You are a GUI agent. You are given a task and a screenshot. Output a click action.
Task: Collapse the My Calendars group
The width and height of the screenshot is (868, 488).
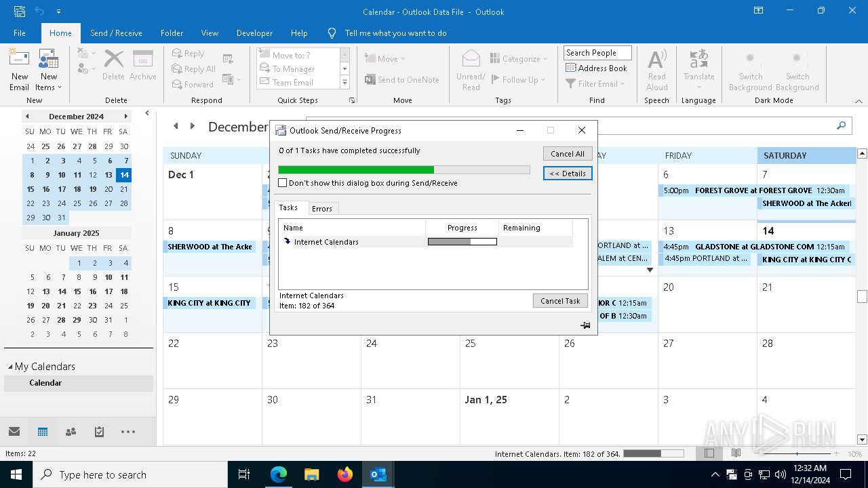(10, 367)
